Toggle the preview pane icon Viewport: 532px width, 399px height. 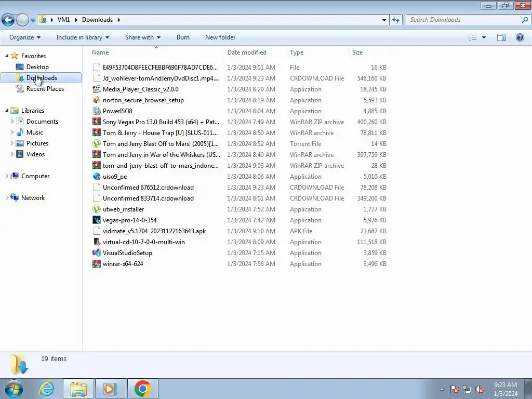[x=501, y=37]
